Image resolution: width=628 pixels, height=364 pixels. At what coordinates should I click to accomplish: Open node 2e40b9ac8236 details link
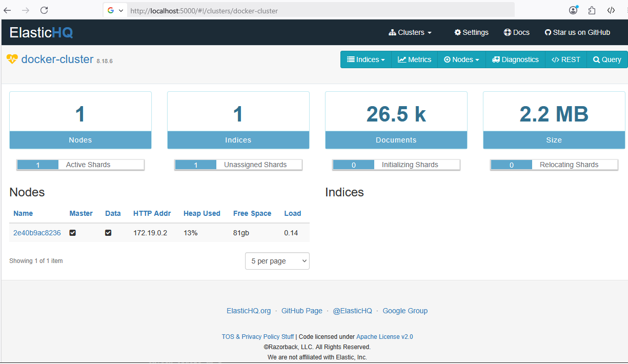click(x=37, y=233)
